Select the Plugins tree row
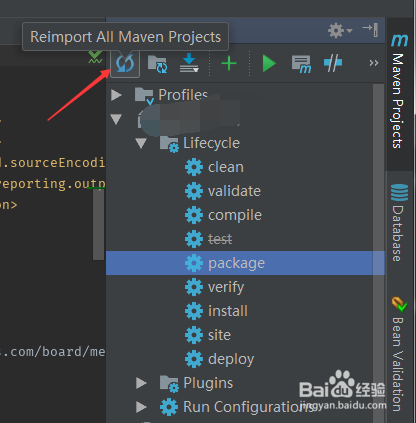This screenshot has width=416, height=423. pos(245,383)
